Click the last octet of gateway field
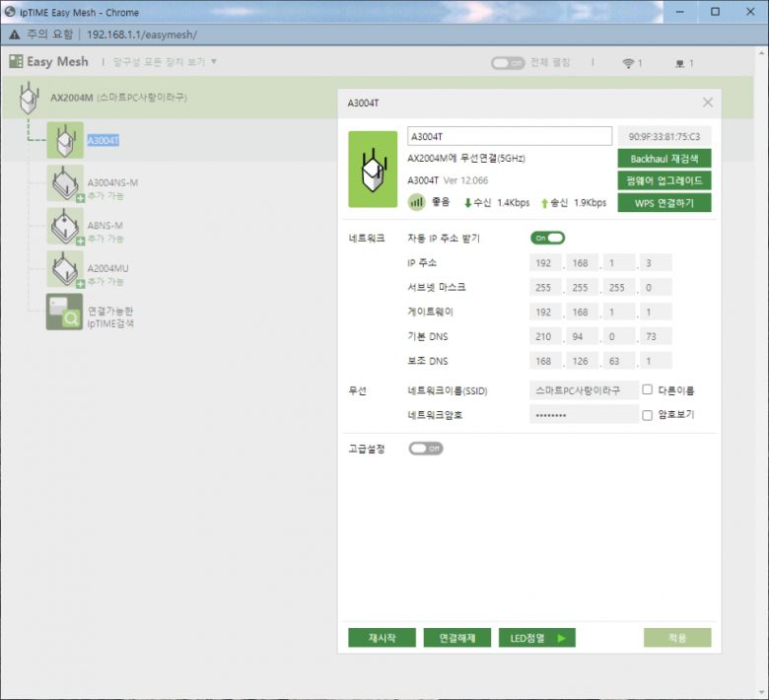 pos(656,312)
